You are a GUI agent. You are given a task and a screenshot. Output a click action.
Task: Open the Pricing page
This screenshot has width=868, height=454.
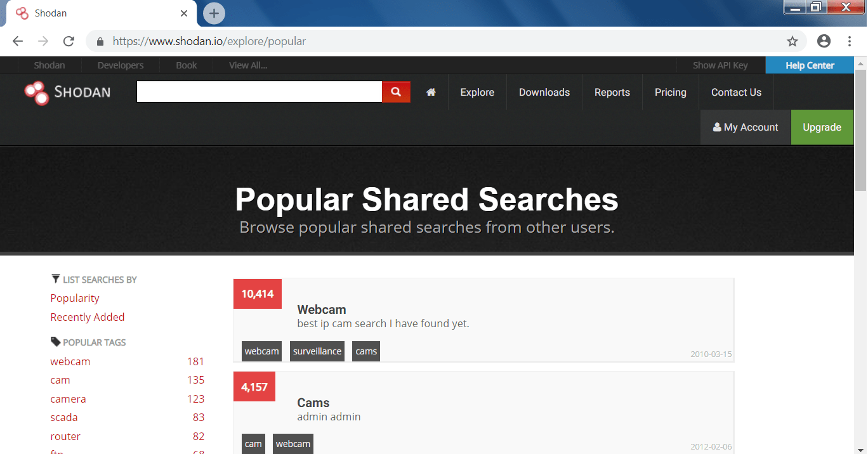[671, 92]
